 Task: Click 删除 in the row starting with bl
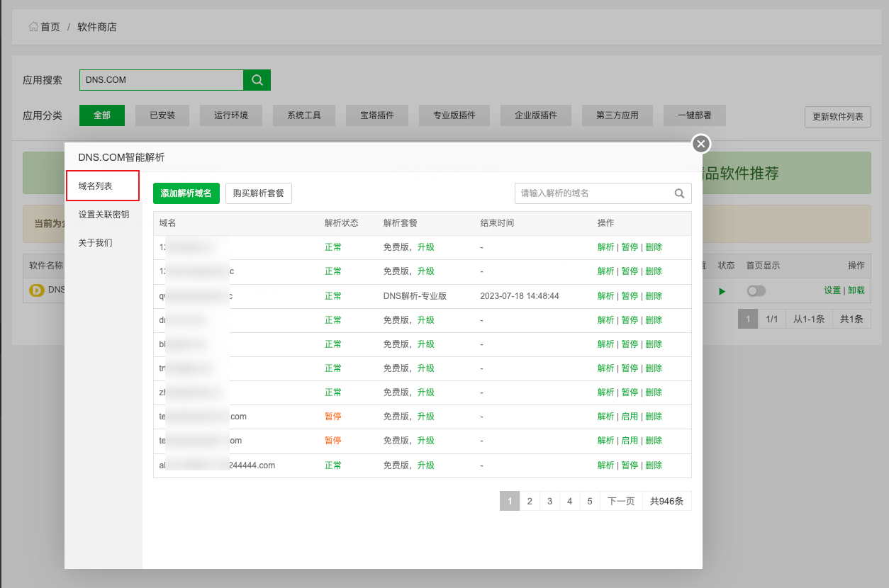[654, 344]
